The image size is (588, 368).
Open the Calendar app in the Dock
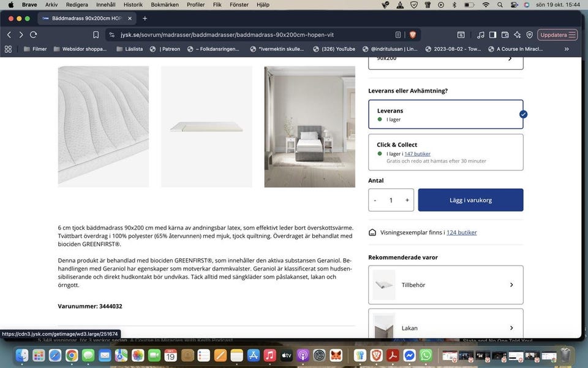[171, 355]
